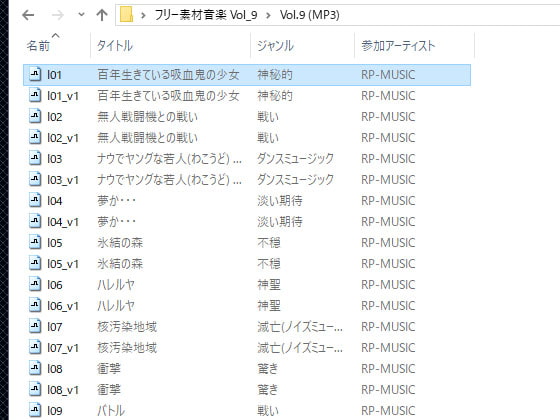Click title 核汚染地域 in l07 row
Viewport: 560px width, 420px height.
pyautogui.click(x=127, y=327)
